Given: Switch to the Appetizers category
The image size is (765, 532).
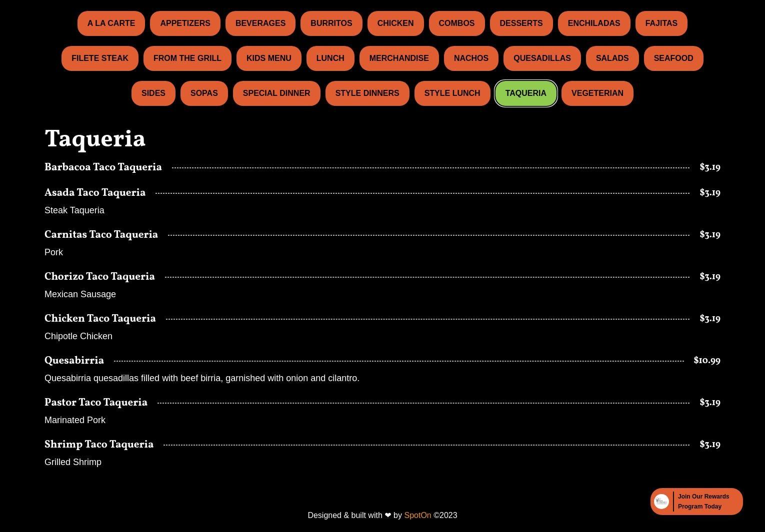Looking at the screenshot, I should (185, 23).
